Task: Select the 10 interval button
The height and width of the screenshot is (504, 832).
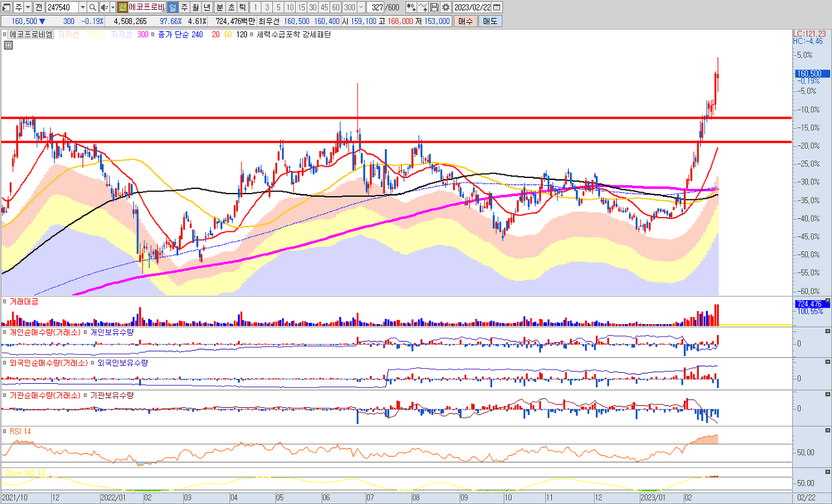Action: 290,7
